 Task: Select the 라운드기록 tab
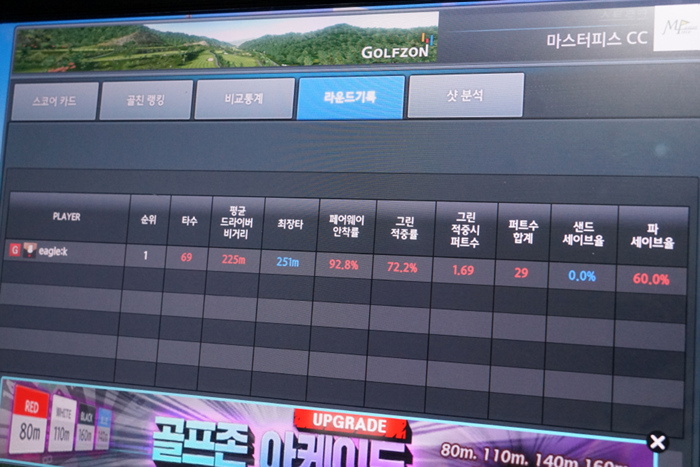pos(350,97)
